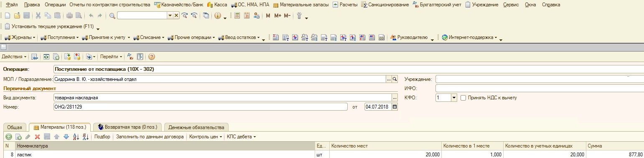Click the Номер field containing OHQ/281129
Screen dimensions: 644x158
click(x=201, y=107)
